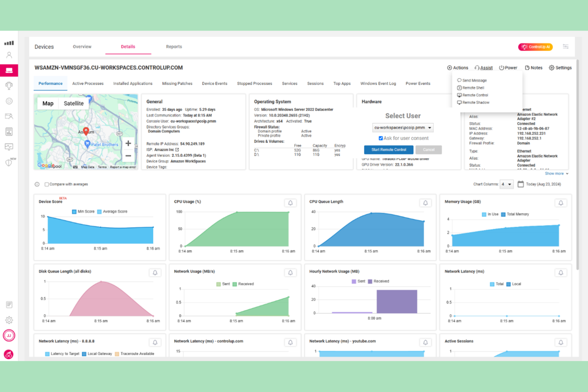Enable Compare with averages checkbox
The image size is (588, 392).
pos(47,184)
